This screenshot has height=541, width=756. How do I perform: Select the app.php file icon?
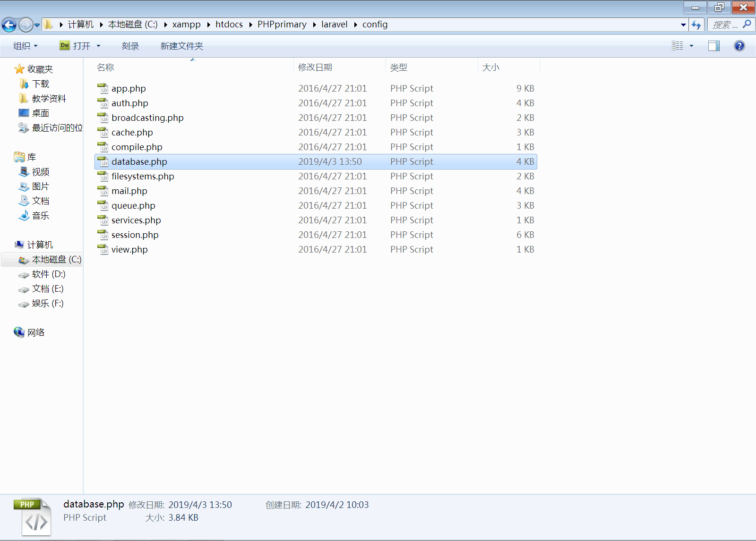point(103,89)
